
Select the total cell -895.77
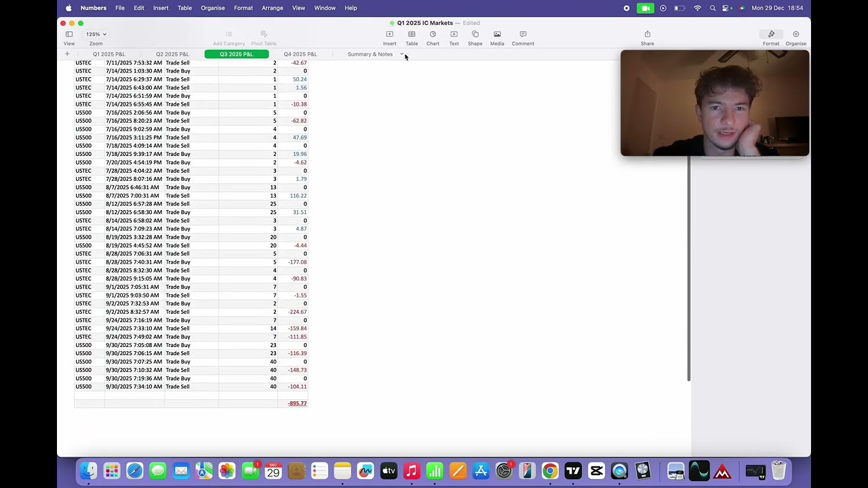coord(293,403)
